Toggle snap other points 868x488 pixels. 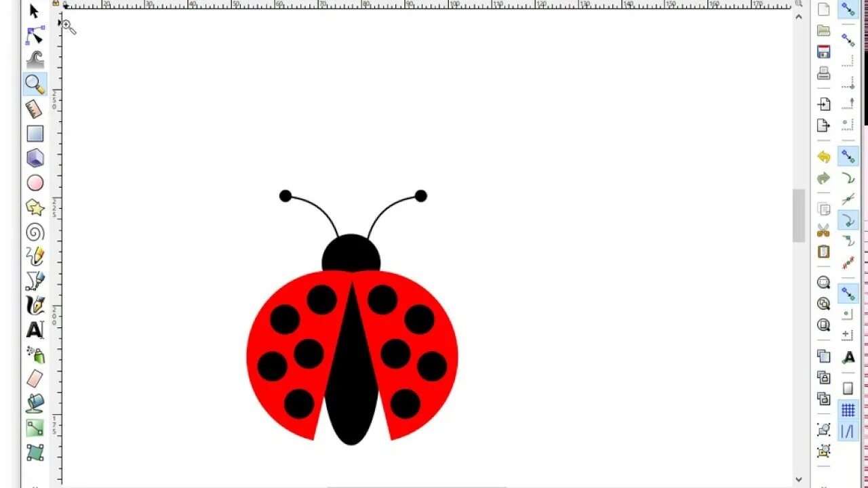tap(848, 293)
